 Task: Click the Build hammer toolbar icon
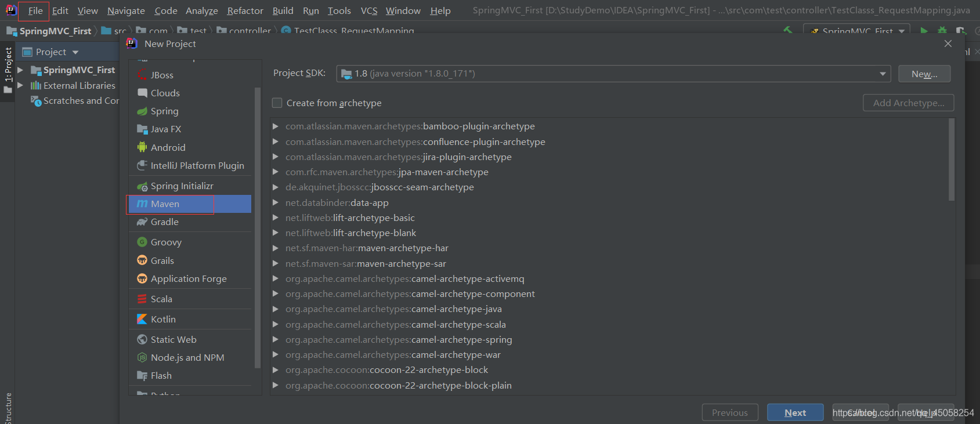pos(788,30)
